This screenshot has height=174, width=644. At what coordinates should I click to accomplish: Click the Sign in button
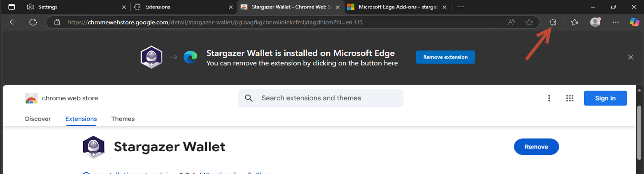(x=605, y=98)
